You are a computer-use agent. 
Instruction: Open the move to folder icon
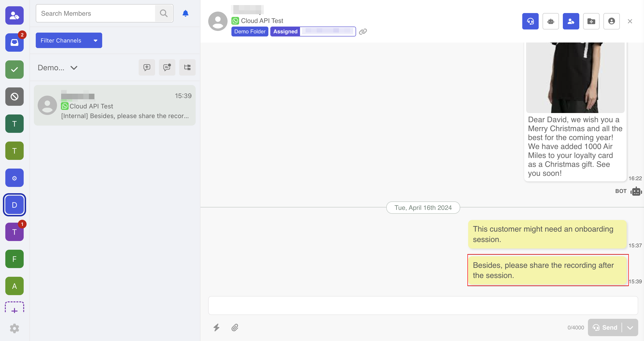[591, 21]
